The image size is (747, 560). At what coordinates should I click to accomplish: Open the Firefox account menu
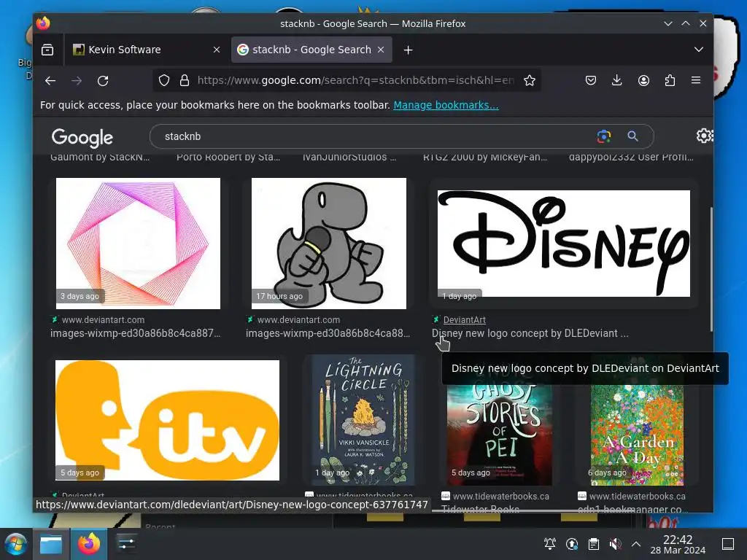(643, 80)
